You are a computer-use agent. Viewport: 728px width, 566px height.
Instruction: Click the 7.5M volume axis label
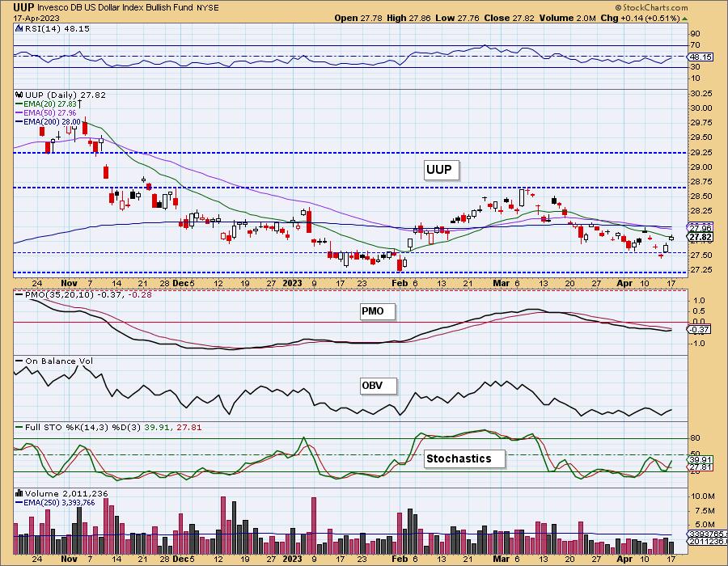[705, 511]
